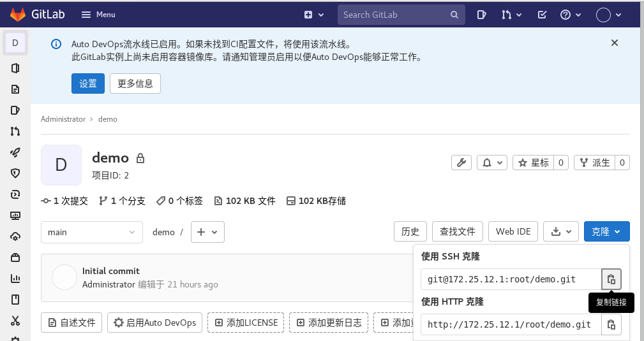Open Merge requests icon in sidebar
Screen dimensions: 644x341
15,131
